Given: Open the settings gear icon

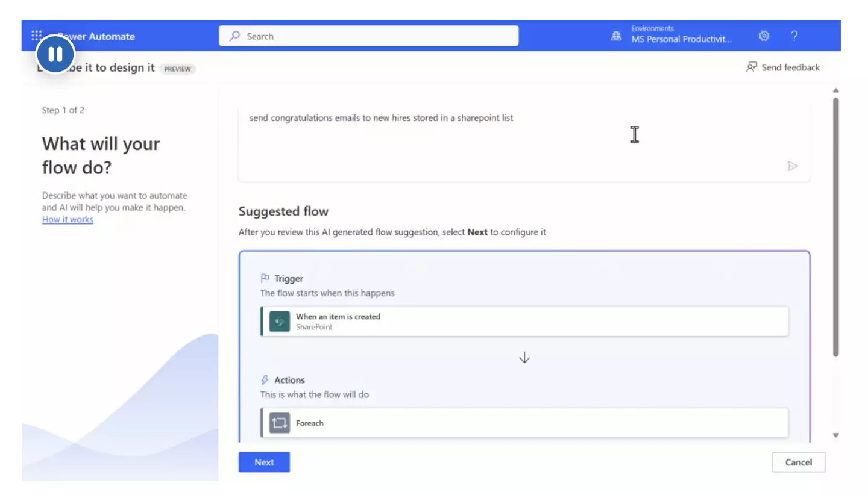Looking at the screenshot, I should coord(764,36).
